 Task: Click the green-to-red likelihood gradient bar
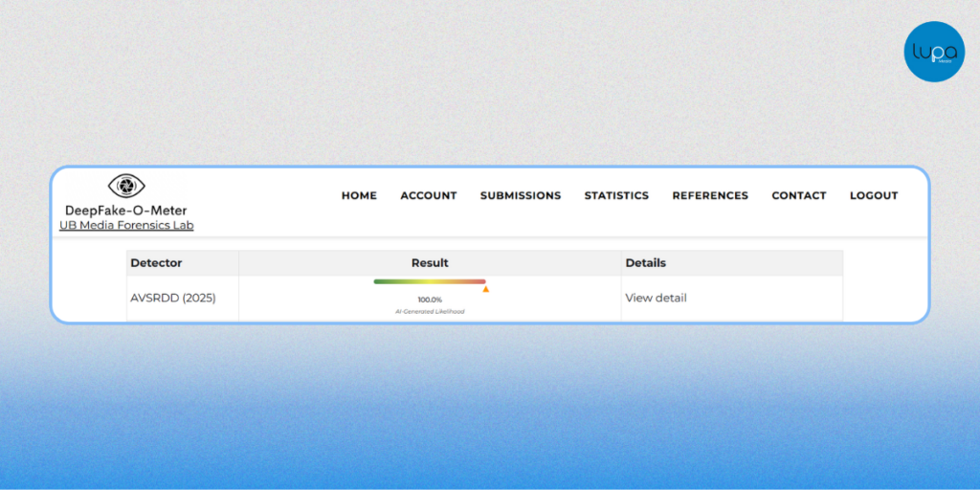[x=429, y=281]
